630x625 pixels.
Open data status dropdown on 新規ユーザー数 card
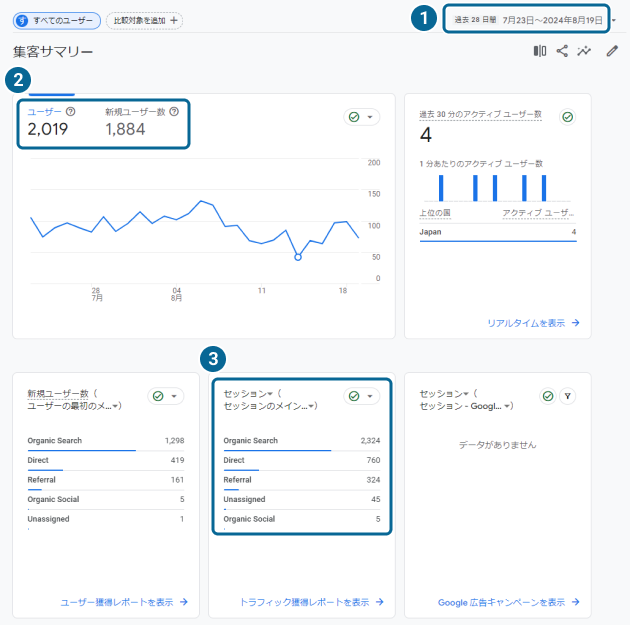166,396
